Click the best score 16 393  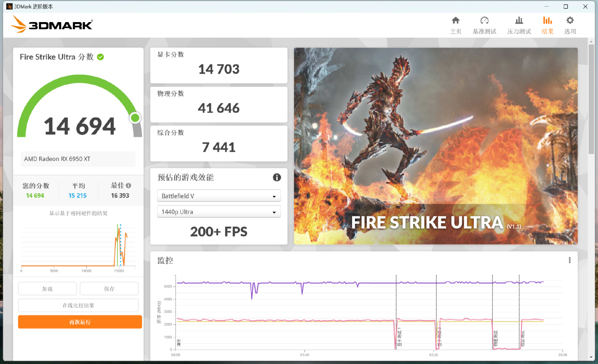[120, 196]
